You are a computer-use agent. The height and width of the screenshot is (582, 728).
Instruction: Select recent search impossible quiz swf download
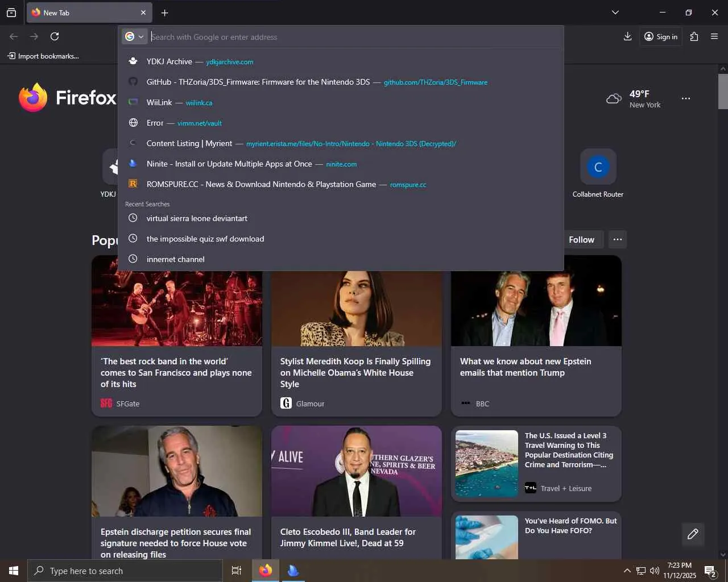(x=341, y=239)
